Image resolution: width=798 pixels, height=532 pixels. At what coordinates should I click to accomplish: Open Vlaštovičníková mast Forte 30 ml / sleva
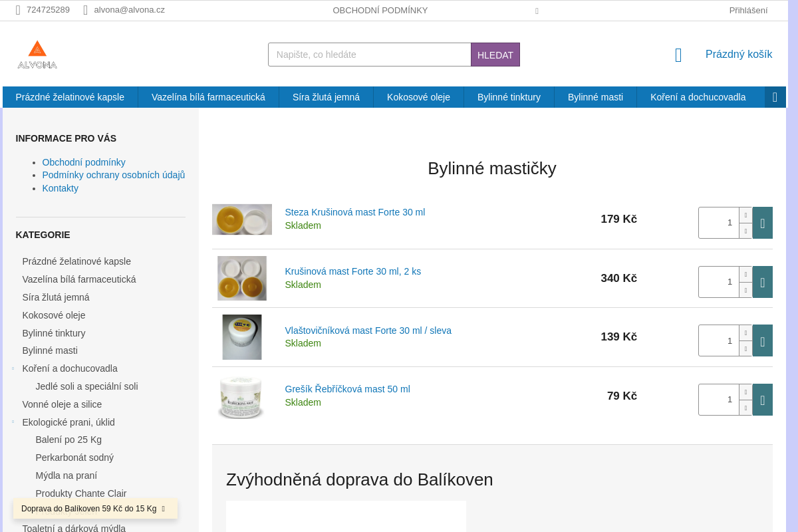368,331
